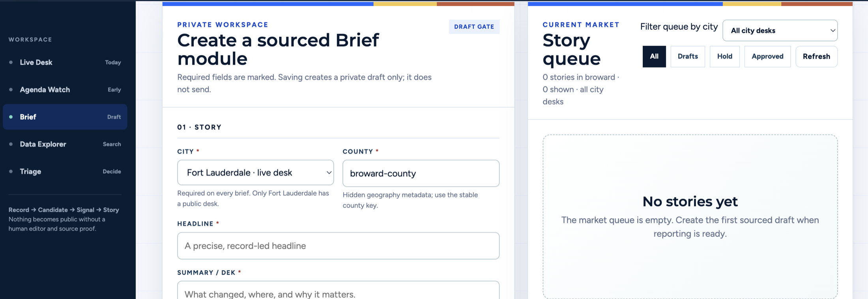Open Data Explorer from the sidebar
The height and width of the screenshot is (299, 868).
[65, 144]
